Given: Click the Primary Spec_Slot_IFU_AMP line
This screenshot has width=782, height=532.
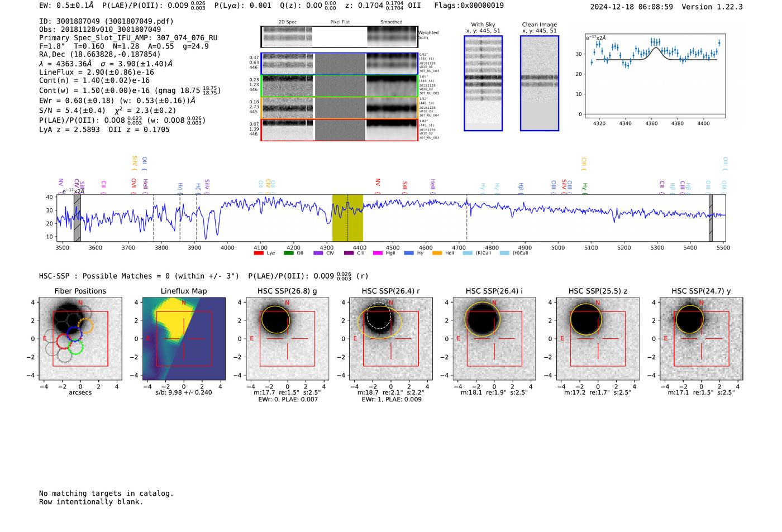Looking at the screenshot, I should [128, 38].
